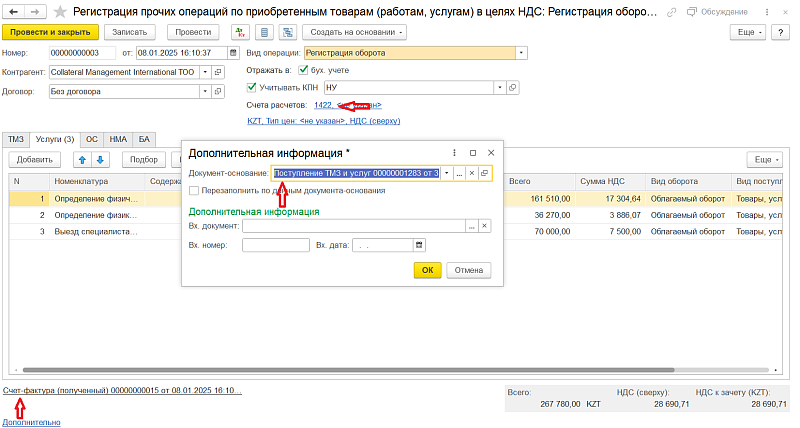Viewport: 800px width, 428px height.
Task: Move table row down with blue arrow
Action: [x=101, y=160]
